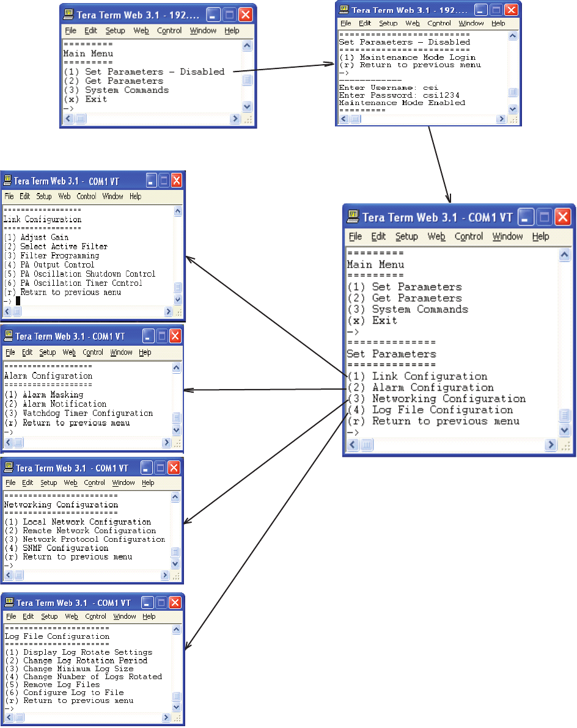Click Tera Term icon in top-left Main Menu window title
The width and height of the screenshot is (577, 728).
(68, 15)
